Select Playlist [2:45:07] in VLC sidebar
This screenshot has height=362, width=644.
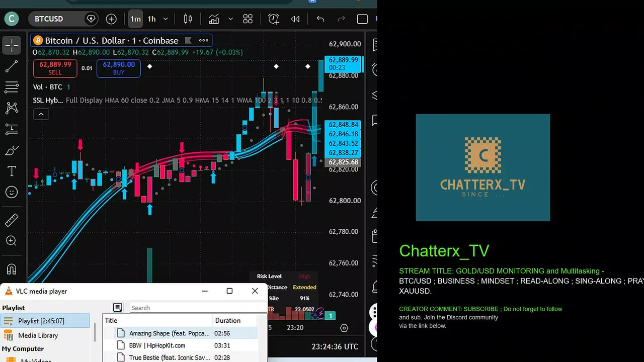45,321
